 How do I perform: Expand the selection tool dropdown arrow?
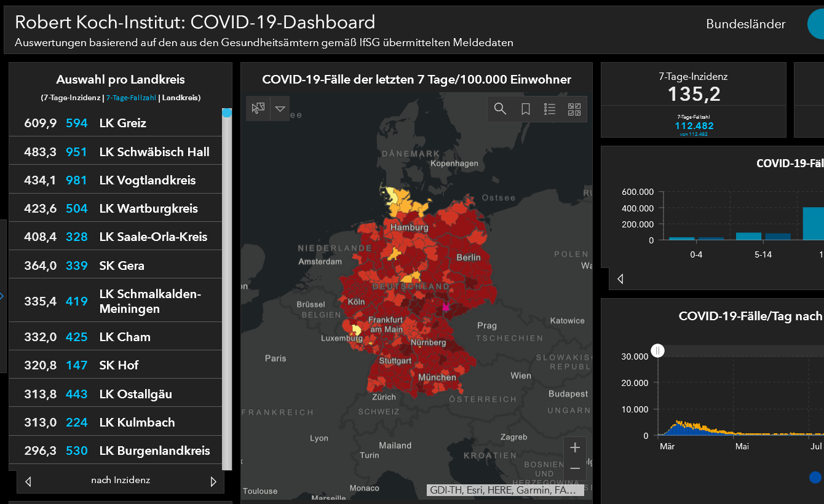(280, 109)
